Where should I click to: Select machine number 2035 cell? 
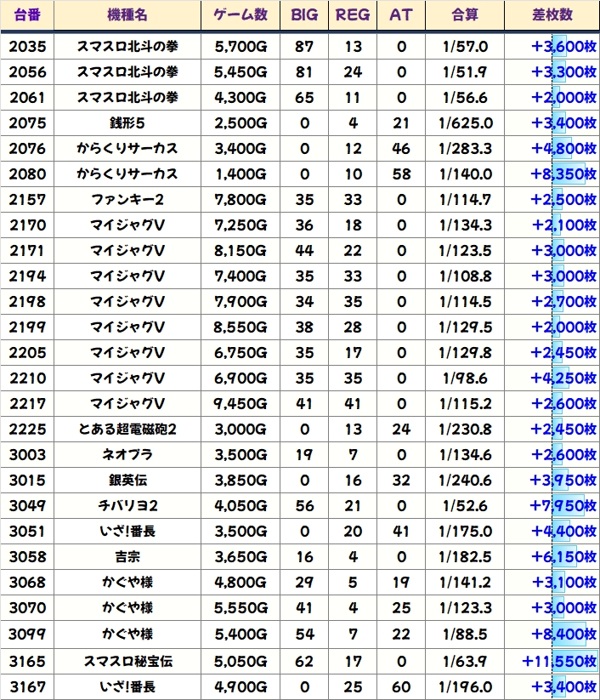pyautogui.click(x=27, y=47)
